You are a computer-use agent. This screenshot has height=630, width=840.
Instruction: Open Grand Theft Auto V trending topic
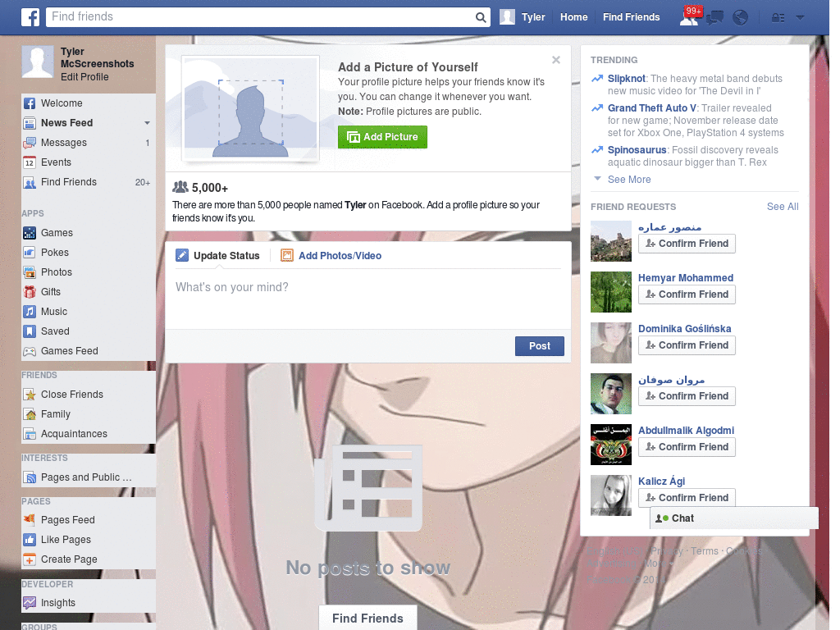click(x=652, y=108)
